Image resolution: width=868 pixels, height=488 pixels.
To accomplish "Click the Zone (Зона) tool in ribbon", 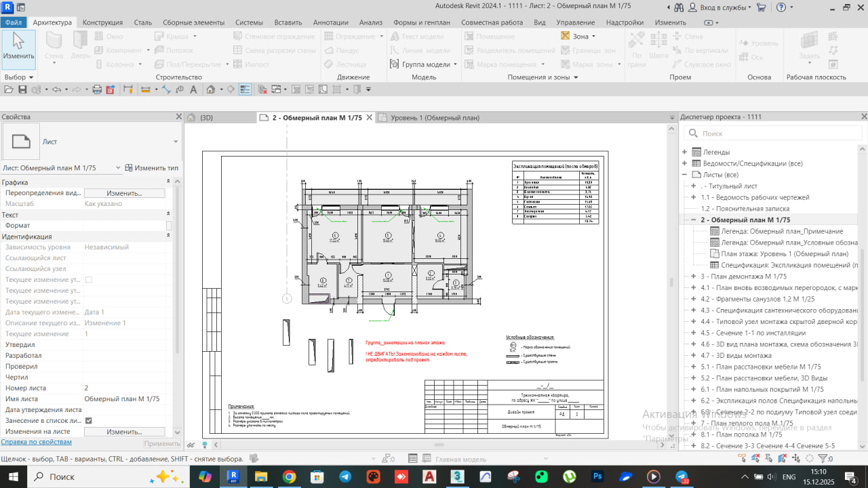I will coord(578,36).
